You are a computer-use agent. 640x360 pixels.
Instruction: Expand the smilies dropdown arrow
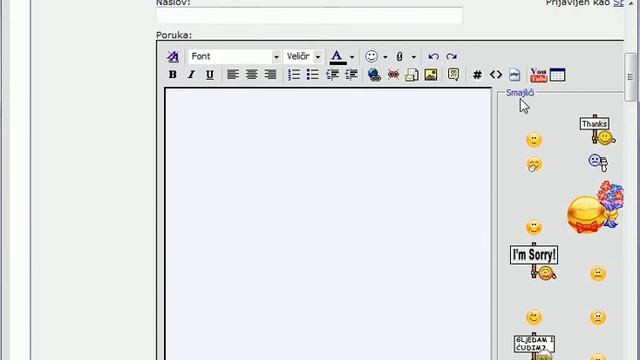[385, 57]
